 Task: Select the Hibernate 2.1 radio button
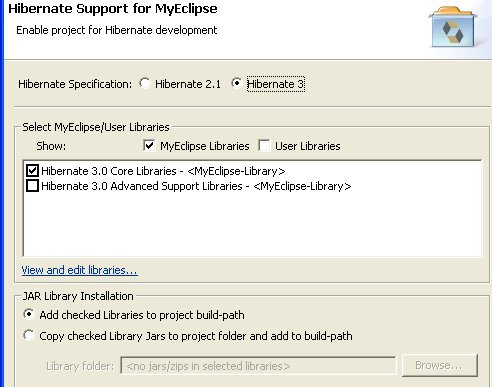pyautogui.click(x=145, y=83)
